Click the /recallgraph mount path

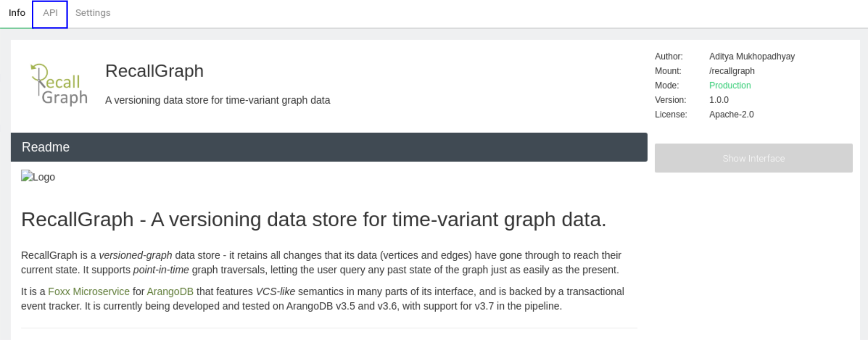click(732, 71)
